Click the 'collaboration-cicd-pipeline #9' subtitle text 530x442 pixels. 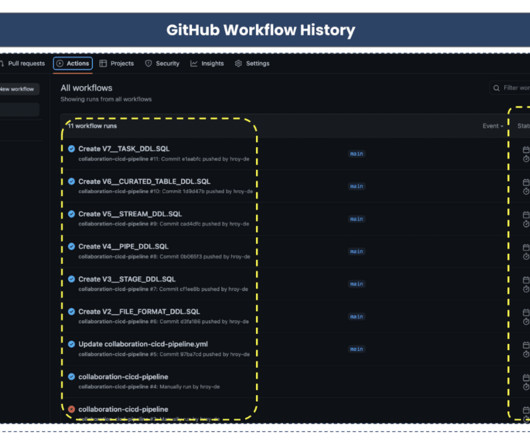(x=118, y=224)
